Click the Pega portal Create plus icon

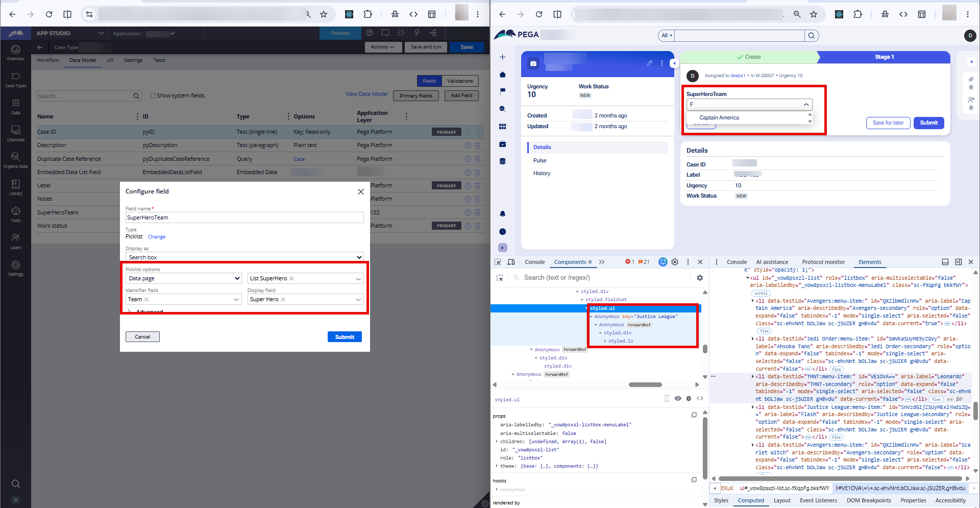click(x=502, y=57)
